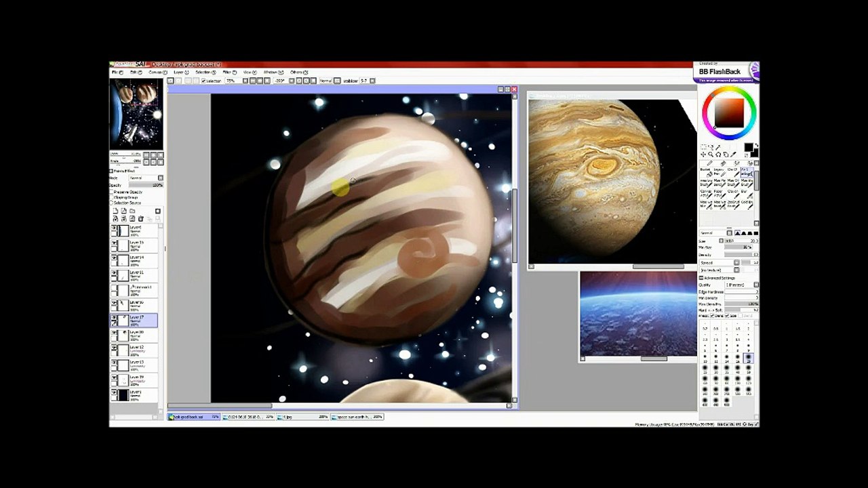Click the navigator zoom out button
Image resolution: width=868 pixels, height=488 pixels.
point(147,155)
